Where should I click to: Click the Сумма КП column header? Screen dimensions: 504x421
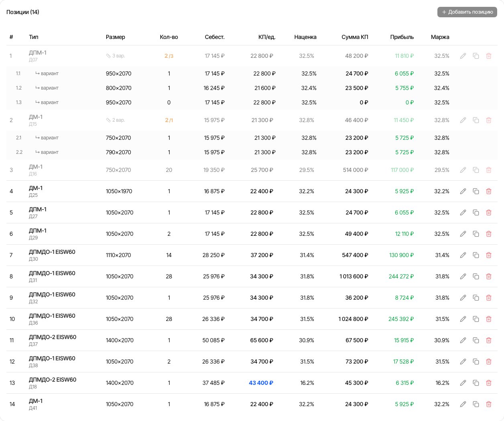pyautogui.click(x=355, y=37)
